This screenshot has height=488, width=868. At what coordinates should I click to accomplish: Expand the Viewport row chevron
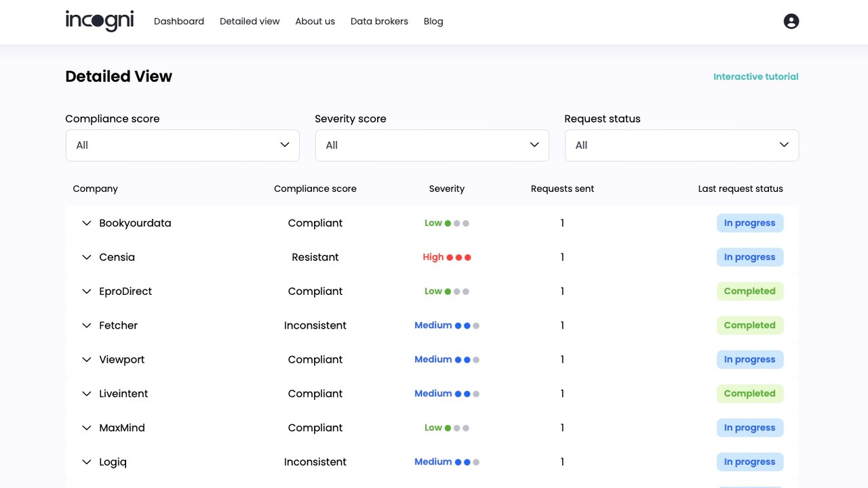[x=86, y=359]
